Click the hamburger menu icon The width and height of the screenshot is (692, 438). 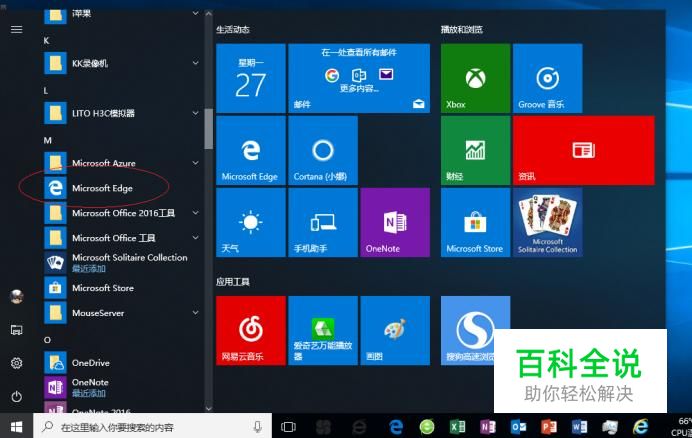[x=16, y=30]
